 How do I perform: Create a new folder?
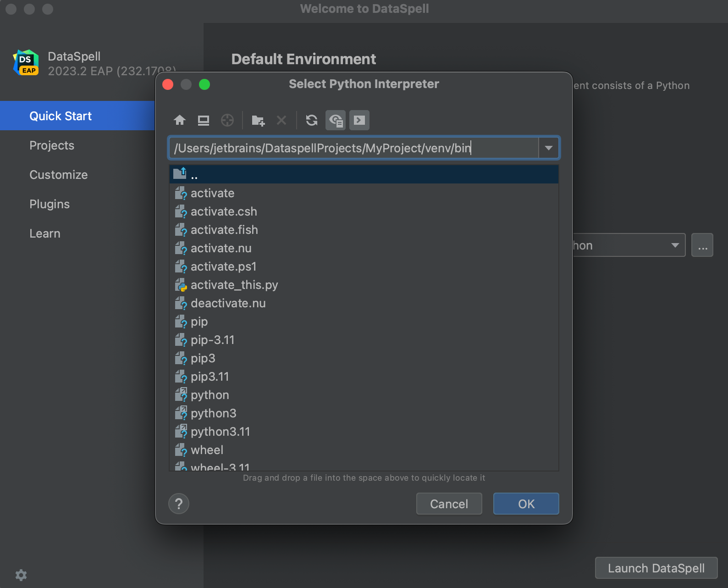pyautogui.click(x=258, y=120)
